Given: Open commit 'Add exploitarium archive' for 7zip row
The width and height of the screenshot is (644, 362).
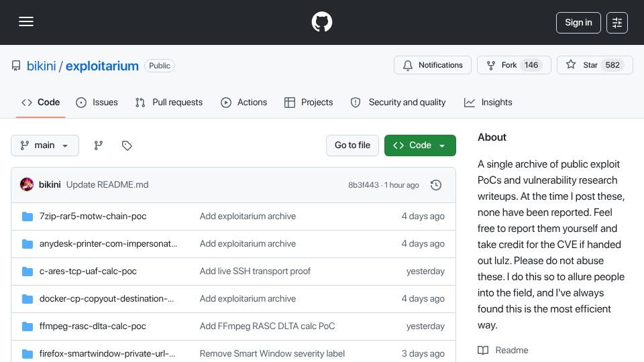Looking at the screenshot, I should click(248, 217).
